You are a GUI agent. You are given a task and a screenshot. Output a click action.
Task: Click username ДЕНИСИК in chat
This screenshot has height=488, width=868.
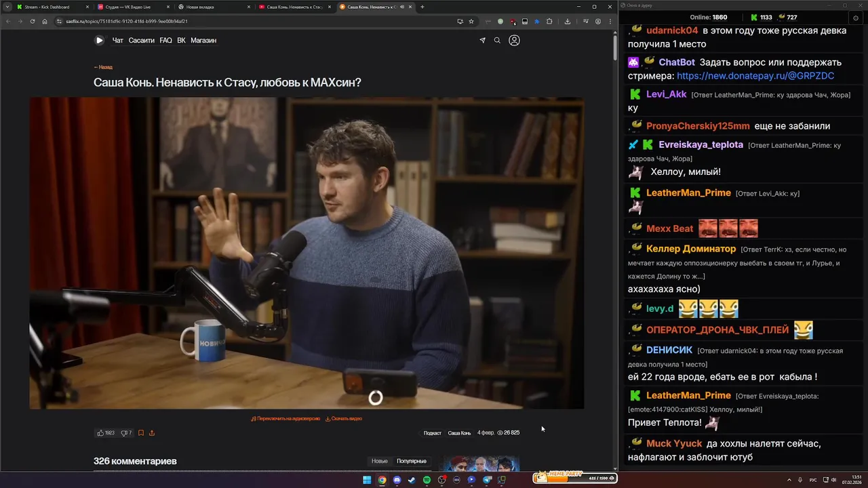(669, 350)
